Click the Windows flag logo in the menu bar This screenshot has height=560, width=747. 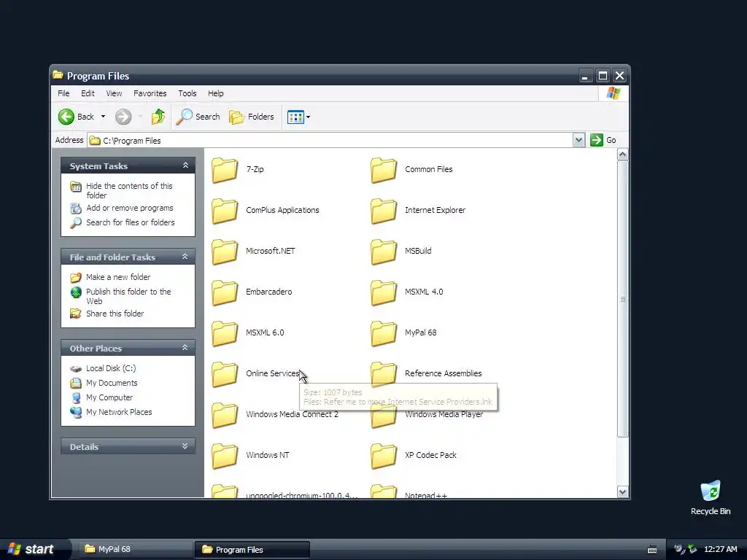pyautogui.click(x=614, y=93)
